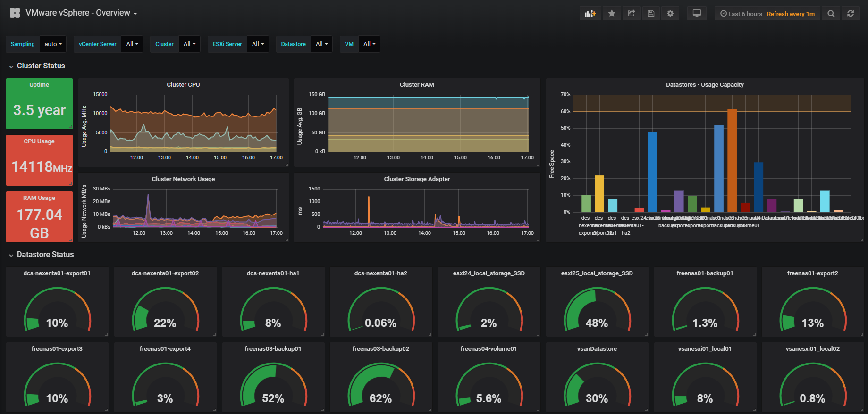Open the Share dashboard icon
The image size is (868, 414).
[x=632, y=14]
